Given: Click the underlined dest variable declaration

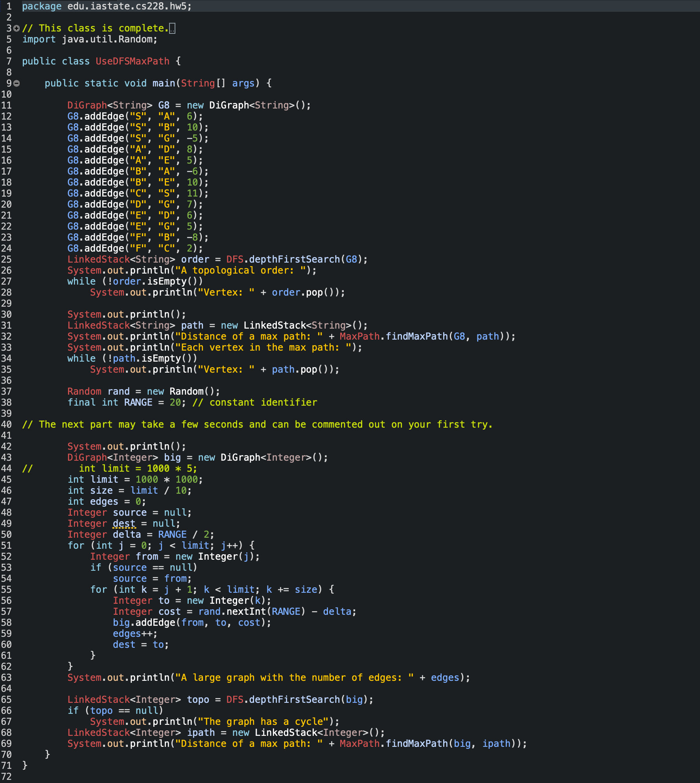Looking at the screenshot, I should pyautogui.click(x=124, y=524).
